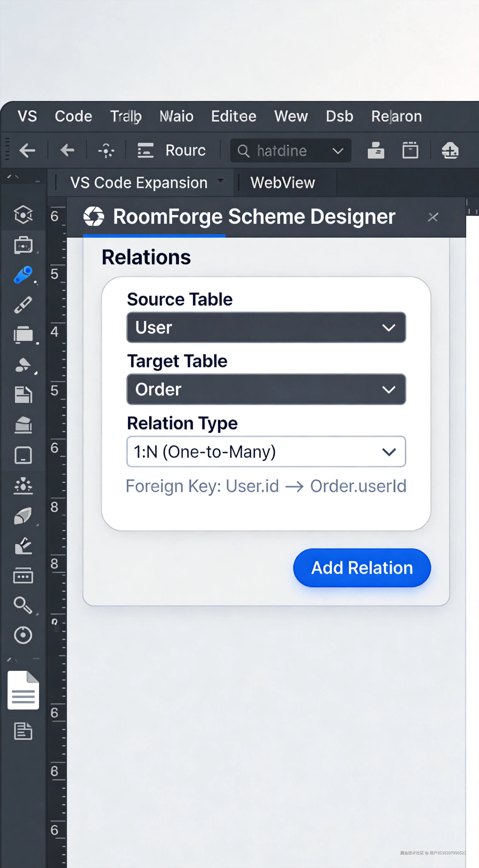The height and width of the screenshot is (868, 479).
Task: Open the Tralb menu
Action: 126,116
